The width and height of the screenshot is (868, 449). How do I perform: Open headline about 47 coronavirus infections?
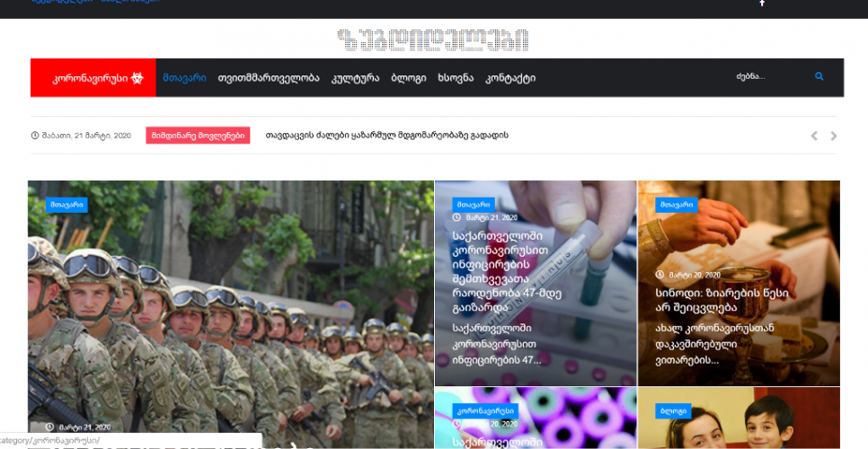507,271
